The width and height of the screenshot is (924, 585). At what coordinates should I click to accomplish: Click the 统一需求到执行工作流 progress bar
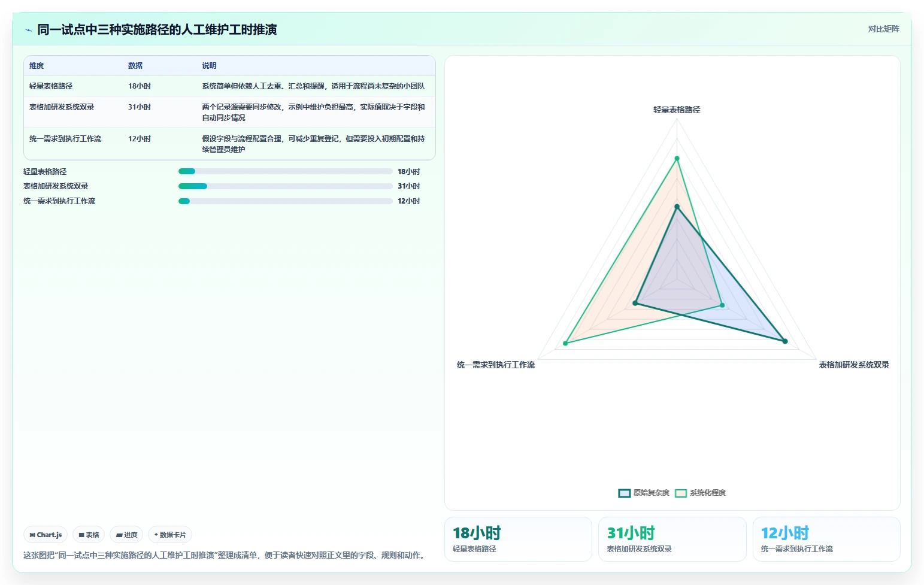[x=286, y=201]
